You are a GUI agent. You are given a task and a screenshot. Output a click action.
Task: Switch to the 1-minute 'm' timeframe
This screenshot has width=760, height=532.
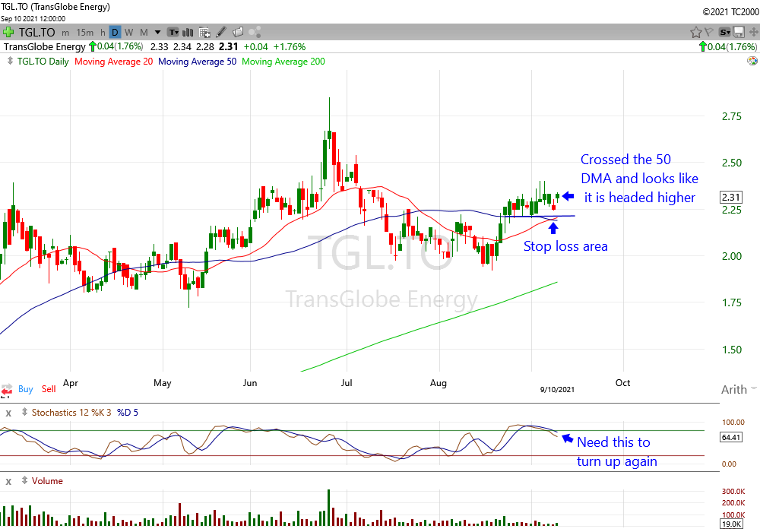pos(65,33)
